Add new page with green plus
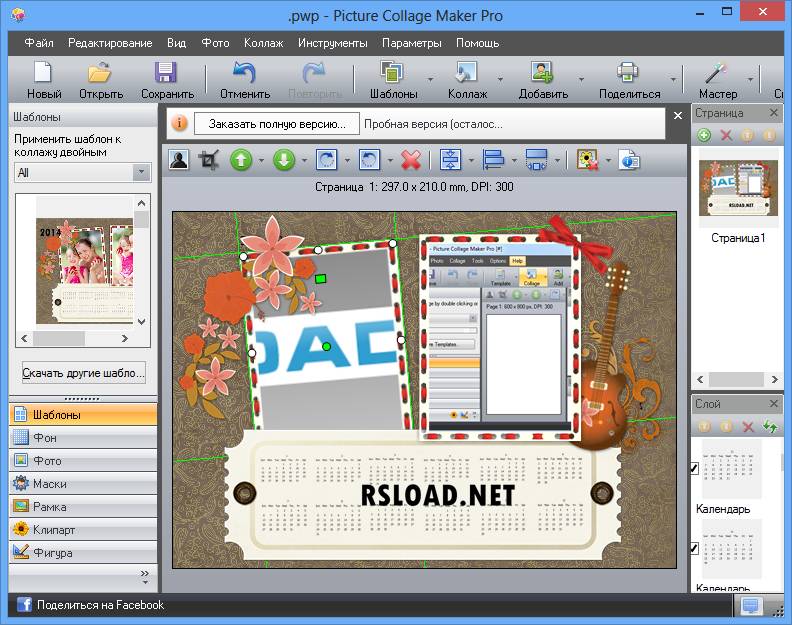Image resolution: width=792 pixels, height=625 pixels. (704, 135)
